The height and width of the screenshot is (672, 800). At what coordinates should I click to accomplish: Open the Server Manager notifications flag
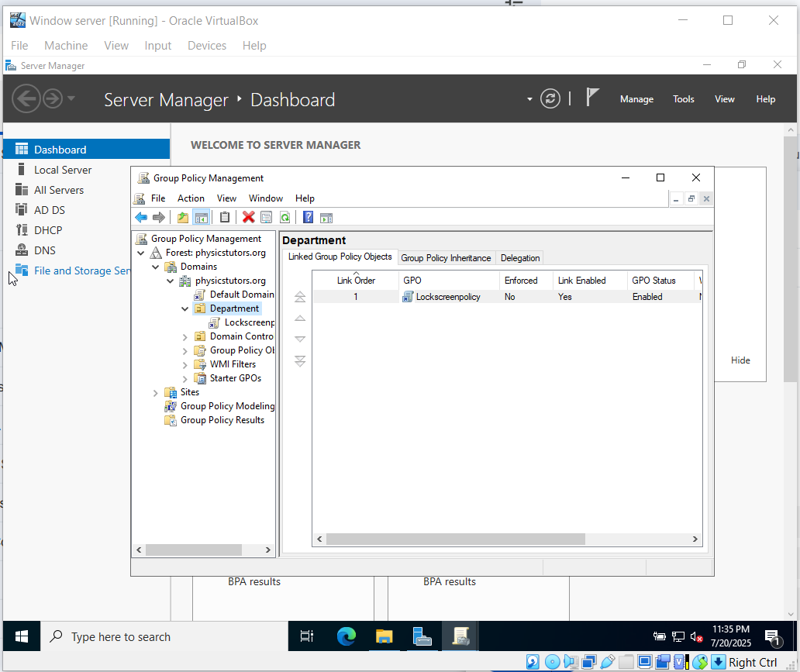(591, 97)
